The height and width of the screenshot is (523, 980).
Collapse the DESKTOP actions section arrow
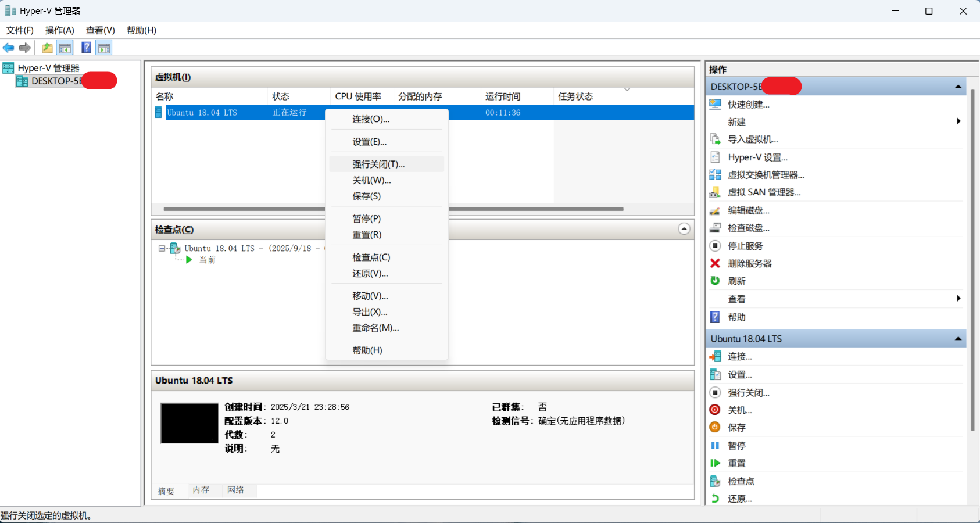[958, 87]
